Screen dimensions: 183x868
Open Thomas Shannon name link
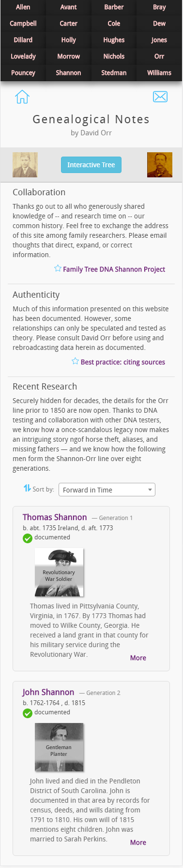[x=55, y=517]
